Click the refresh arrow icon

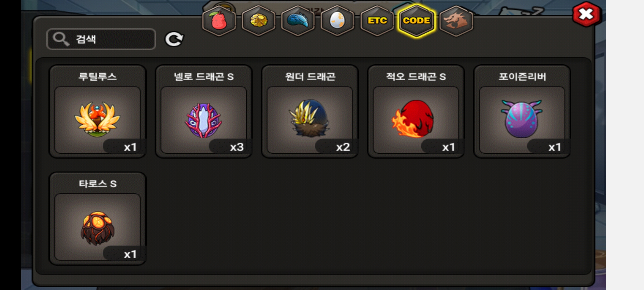point(174,39)
